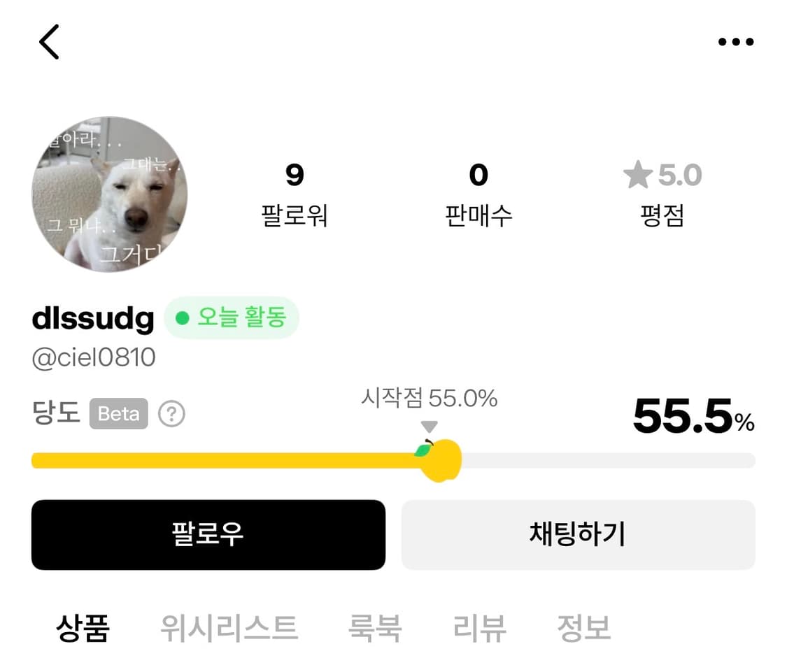Start a chat via 채팅하기
The image size is (787, 672).
pos(578,535)
